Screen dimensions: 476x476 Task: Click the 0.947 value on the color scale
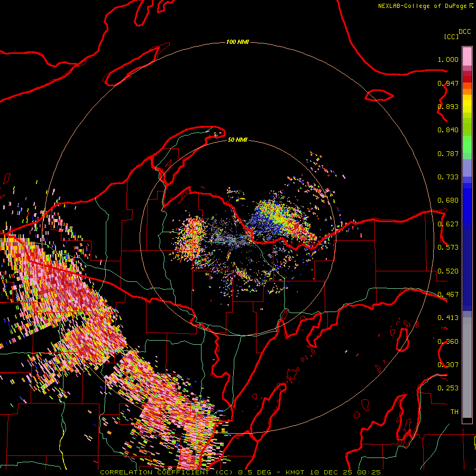[448, 83]
